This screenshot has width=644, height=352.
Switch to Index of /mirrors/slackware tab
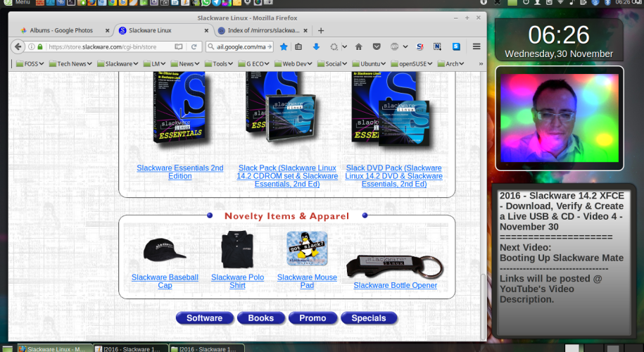click(x=260, y=30)
